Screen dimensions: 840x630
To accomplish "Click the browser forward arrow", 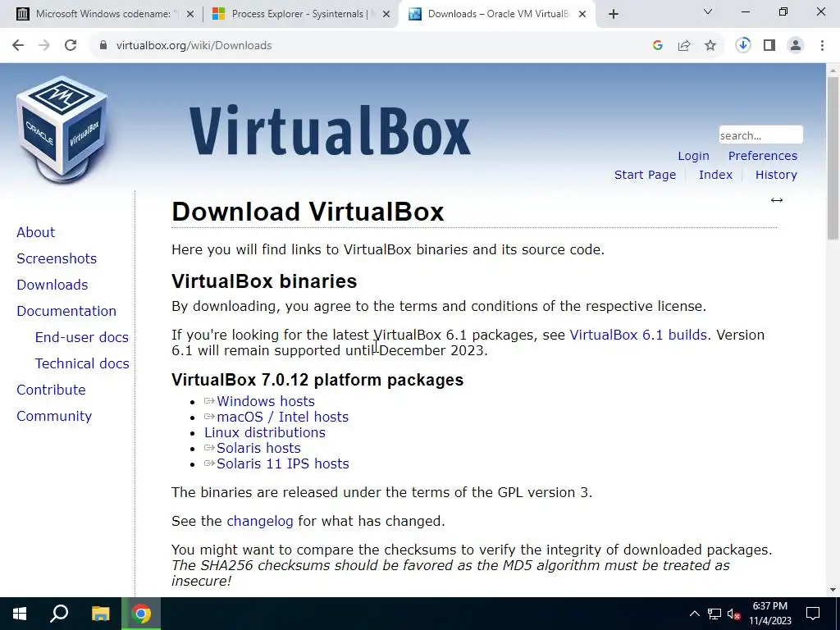I will pyautogui.click(x=44, y=46).
